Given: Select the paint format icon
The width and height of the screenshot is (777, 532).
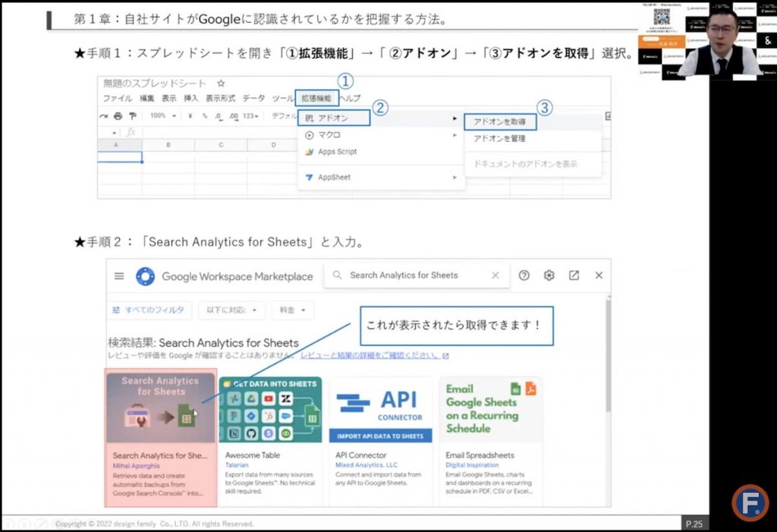Looking at the screenshot, I should point(133,116).
